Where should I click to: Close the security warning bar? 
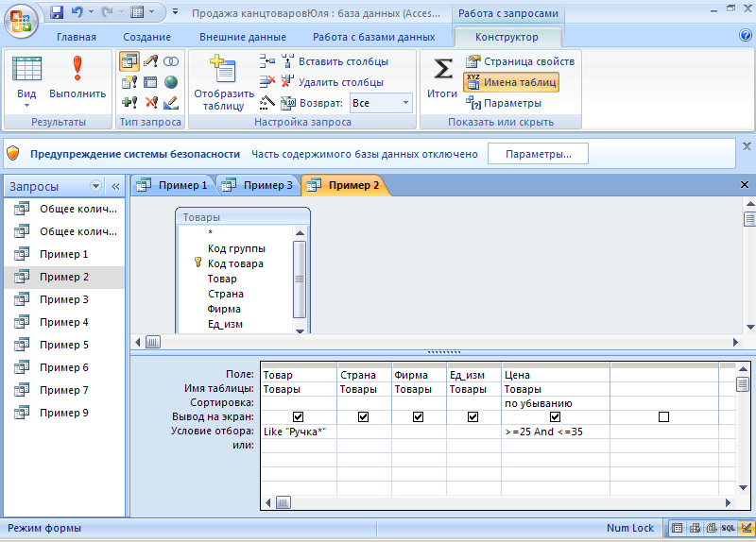click(747, 146)
